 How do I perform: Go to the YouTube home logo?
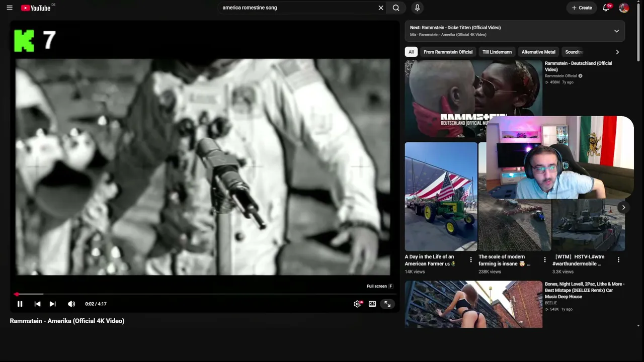coord(36,8)
